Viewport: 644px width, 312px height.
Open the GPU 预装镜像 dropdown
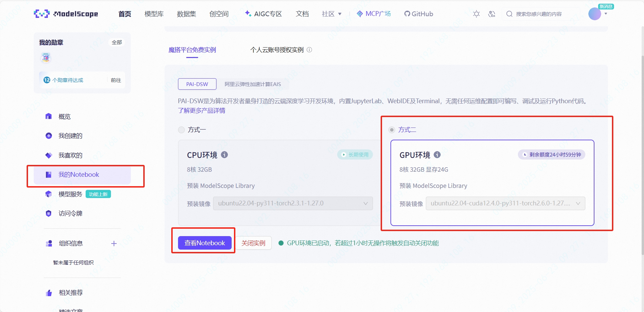(505, 203)
